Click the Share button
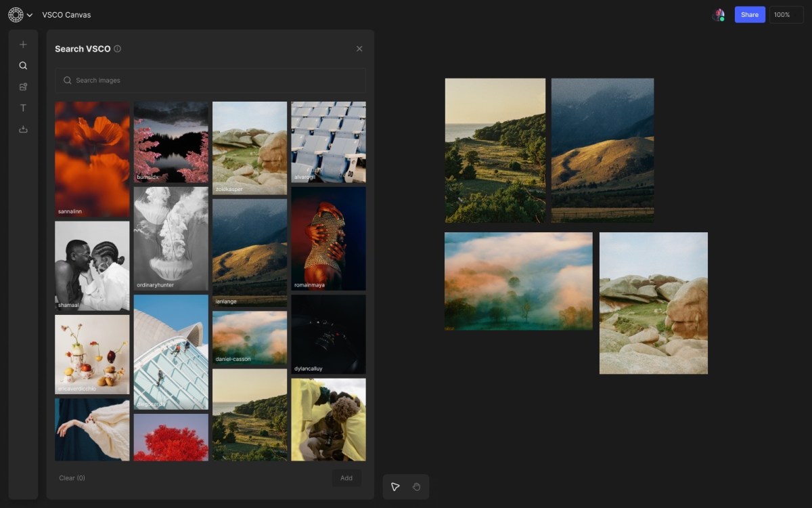 point(749,14)
